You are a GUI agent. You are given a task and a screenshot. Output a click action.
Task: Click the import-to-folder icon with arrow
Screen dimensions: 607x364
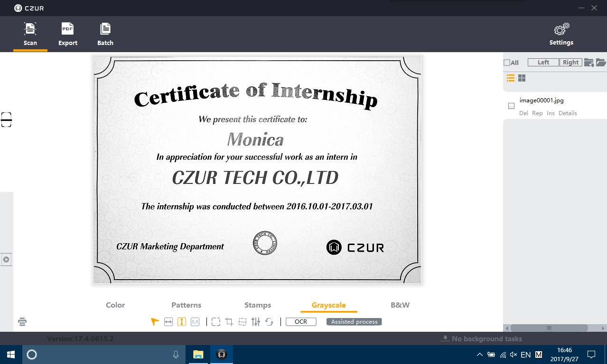tap(589, 63)
